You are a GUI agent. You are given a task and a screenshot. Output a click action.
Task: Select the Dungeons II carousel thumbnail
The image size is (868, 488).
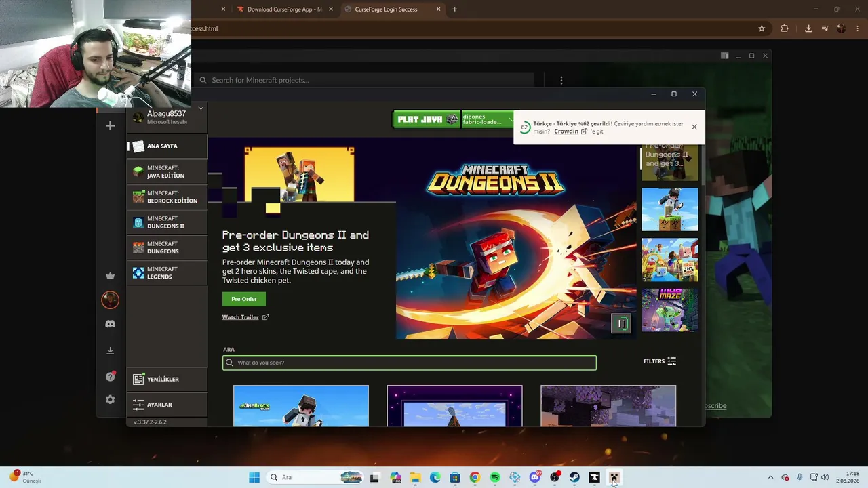point(669,163)
